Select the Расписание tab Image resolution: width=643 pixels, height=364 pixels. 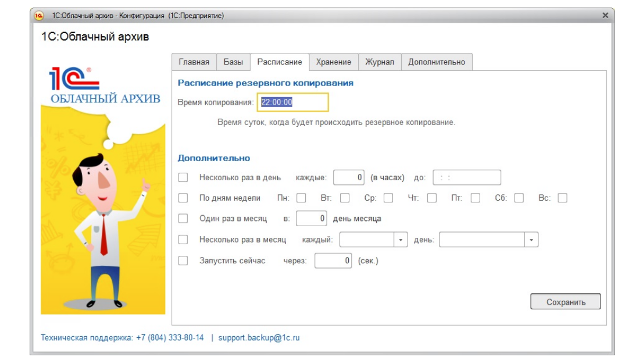click(280, 62)
